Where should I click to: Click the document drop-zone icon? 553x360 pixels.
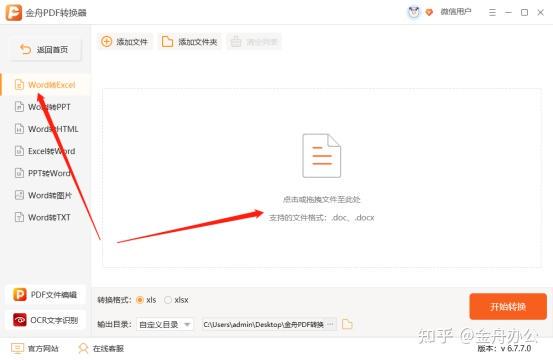coord(321,156)
